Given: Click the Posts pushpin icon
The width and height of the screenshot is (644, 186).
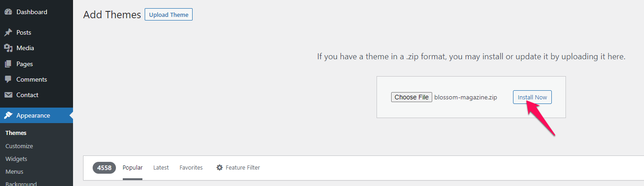Looking at the screenshot, I should point(8,33).
